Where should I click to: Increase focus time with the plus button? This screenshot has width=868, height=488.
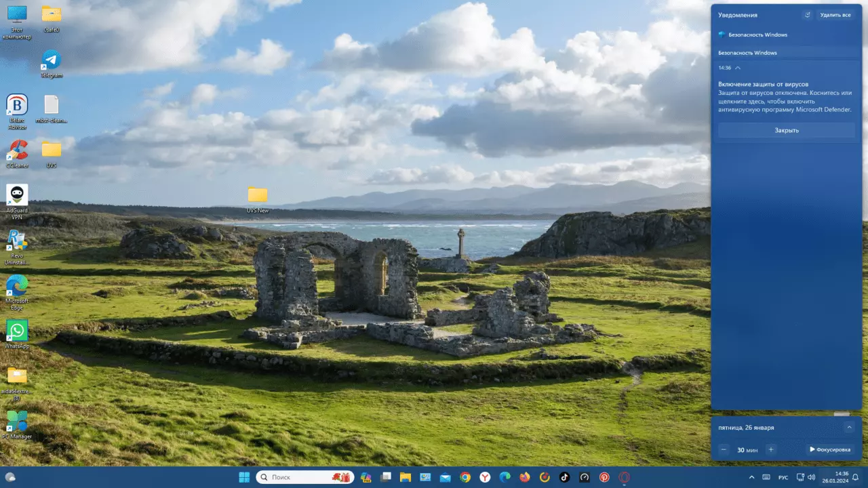tap(770, 449)
